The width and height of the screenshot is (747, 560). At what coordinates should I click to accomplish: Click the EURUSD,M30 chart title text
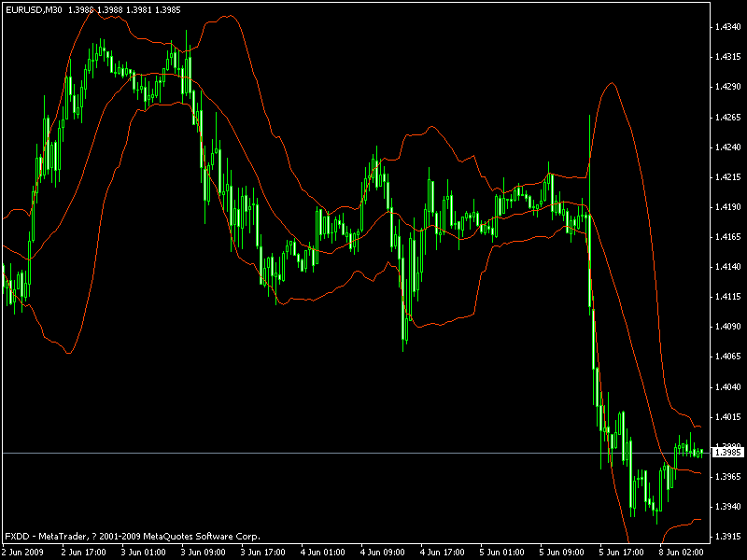click(x=34, y=9)
